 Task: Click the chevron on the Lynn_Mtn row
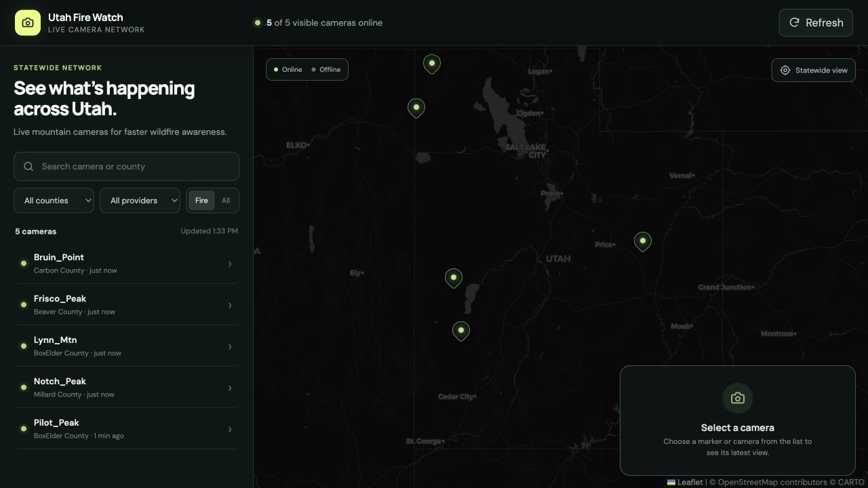230,346
